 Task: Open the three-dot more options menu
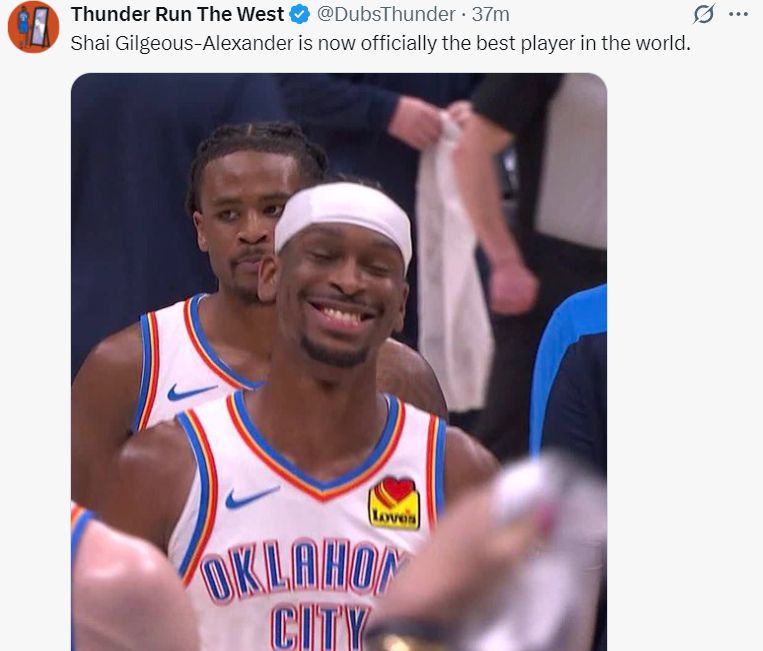(738, 14)
